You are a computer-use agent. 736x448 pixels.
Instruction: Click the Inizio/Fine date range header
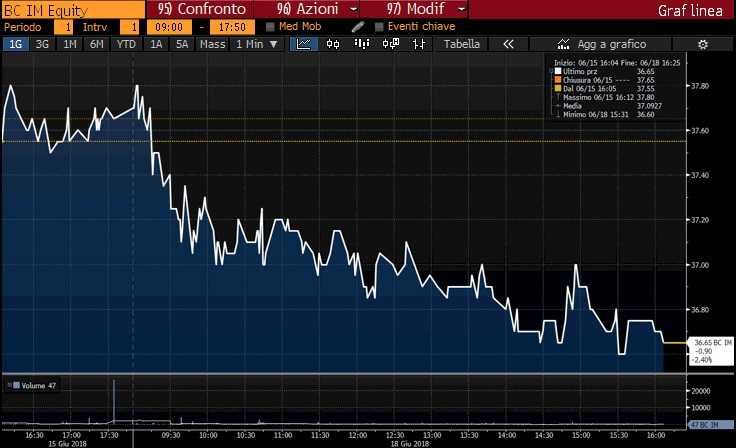[x=617, y=62]
